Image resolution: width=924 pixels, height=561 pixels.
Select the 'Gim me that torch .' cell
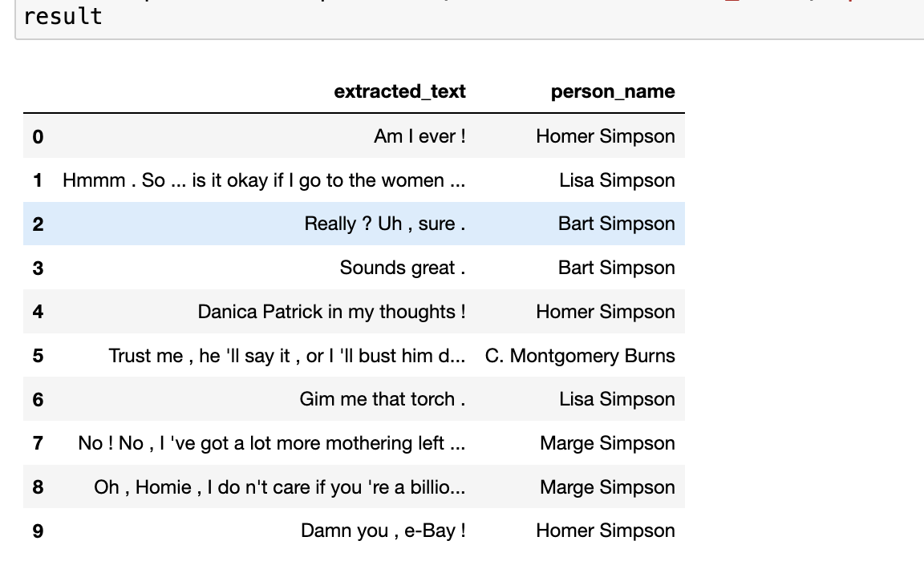click(383, 399)
